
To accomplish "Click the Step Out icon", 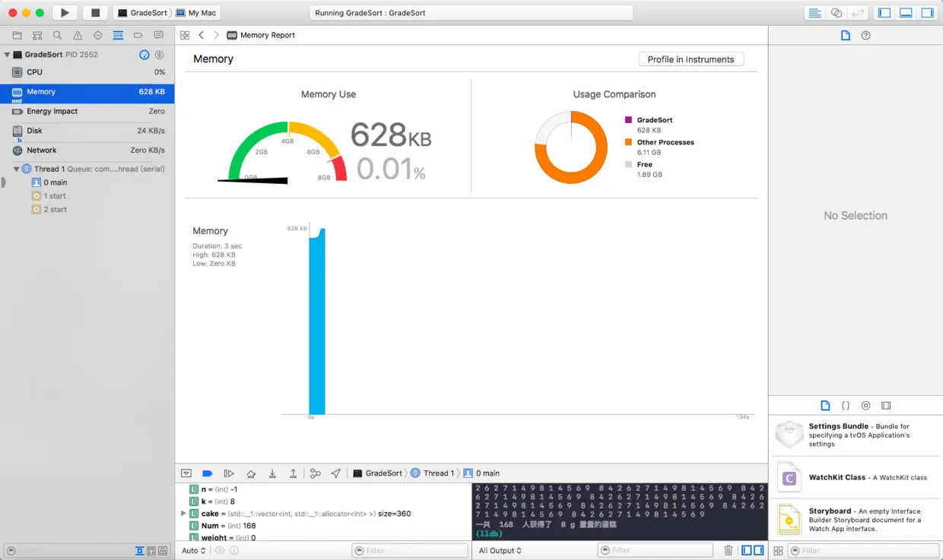I will (x=293, y=473).
